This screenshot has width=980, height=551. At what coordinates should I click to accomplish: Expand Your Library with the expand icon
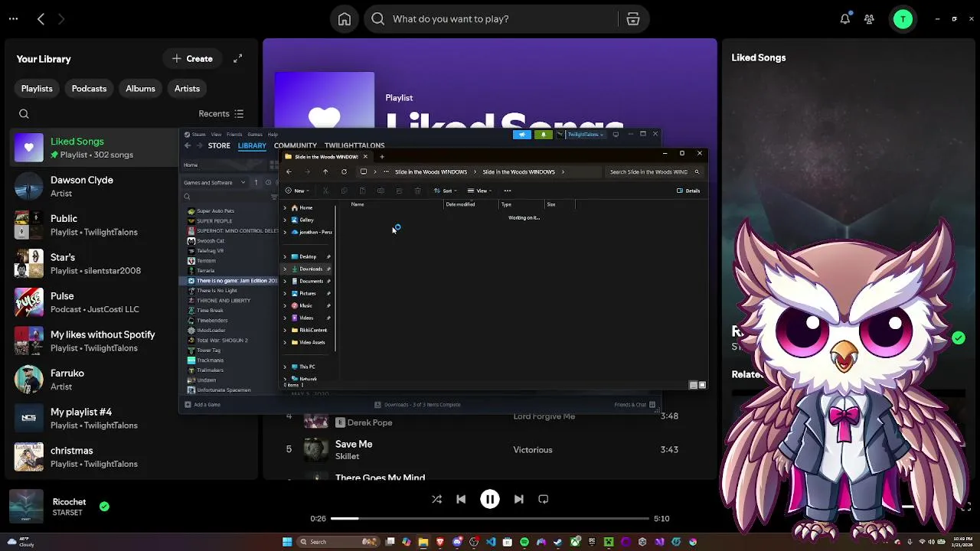238,58
